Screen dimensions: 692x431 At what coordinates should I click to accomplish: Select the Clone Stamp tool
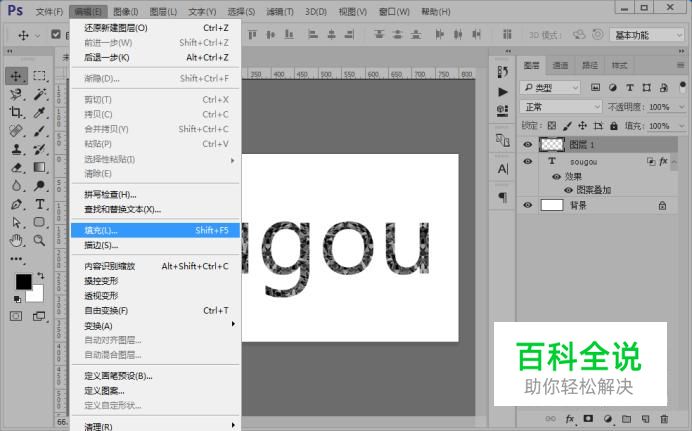click(x=16, y=149)
